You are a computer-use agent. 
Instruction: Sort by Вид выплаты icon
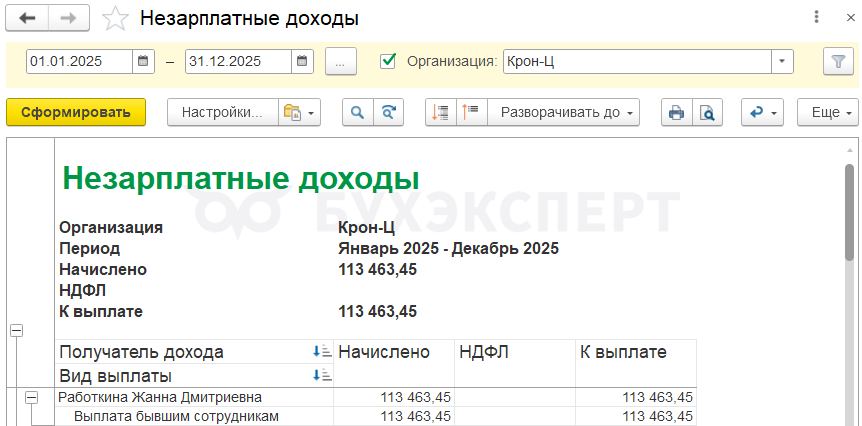[x=322, y=376]
